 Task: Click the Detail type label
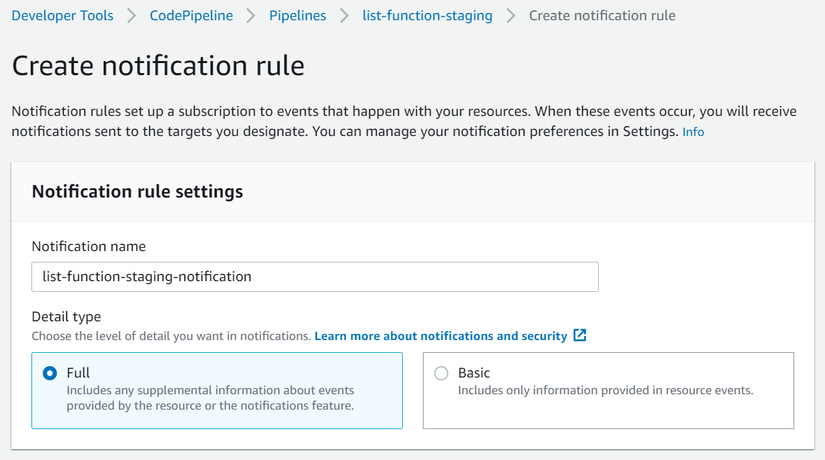[66, 316]
